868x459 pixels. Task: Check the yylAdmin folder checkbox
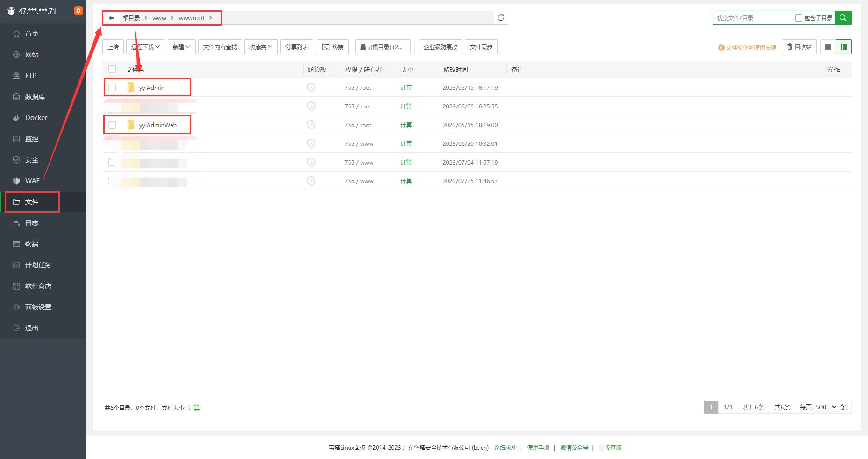tap(112, 87)
